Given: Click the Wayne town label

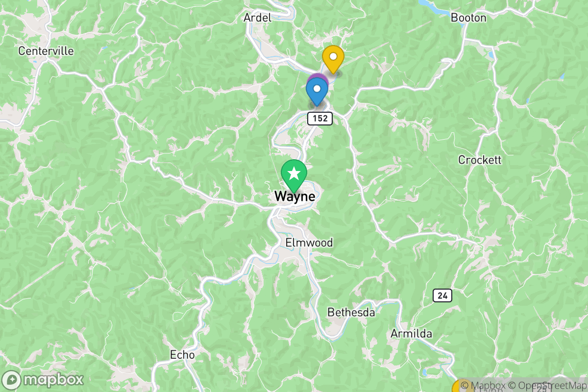Looking at the screenshot, I should pos(294,196).
